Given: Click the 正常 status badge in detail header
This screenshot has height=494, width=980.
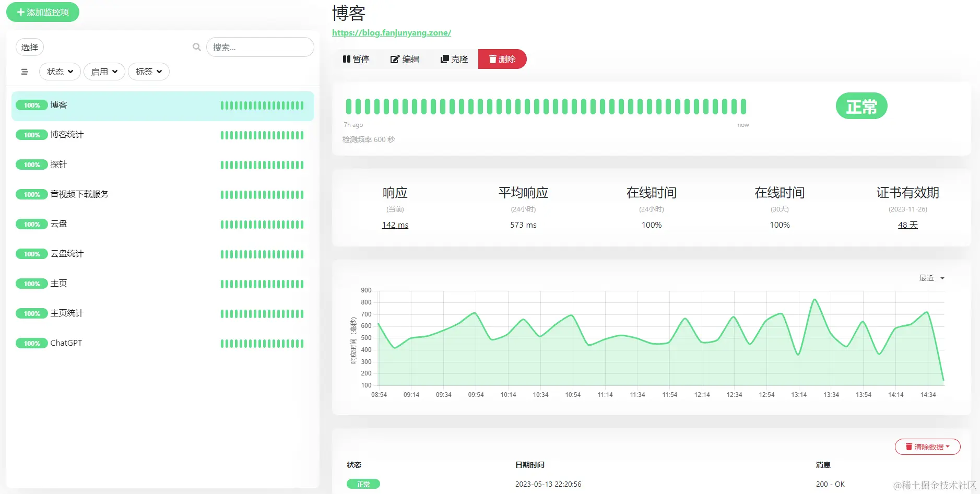Looking at the screenshot, I should tap(861, 107).
